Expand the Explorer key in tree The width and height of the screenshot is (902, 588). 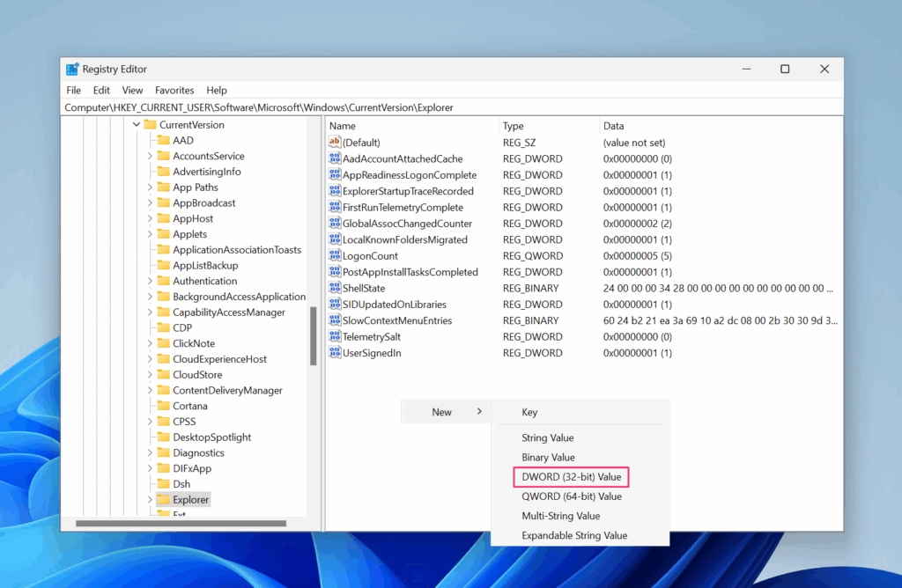(150, 499)
